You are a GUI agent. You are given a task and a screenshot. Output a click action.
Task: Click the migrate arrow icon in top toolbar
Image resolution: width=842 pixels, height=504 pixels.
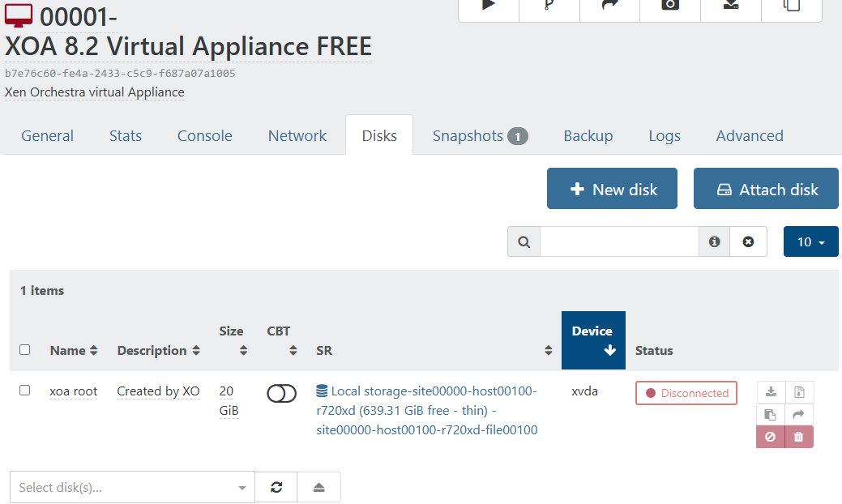click(x=609, y=6)
